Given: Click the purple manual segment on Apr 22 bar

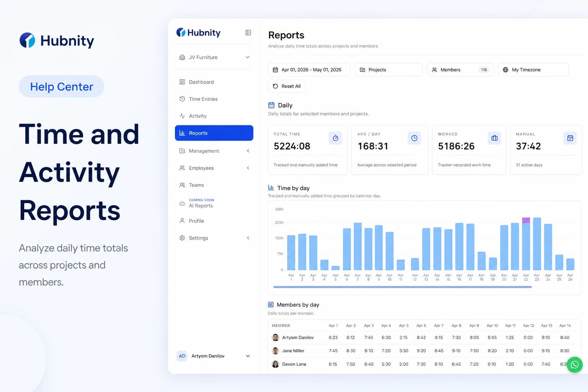Looking at the screenshot, I should (526, 220).
